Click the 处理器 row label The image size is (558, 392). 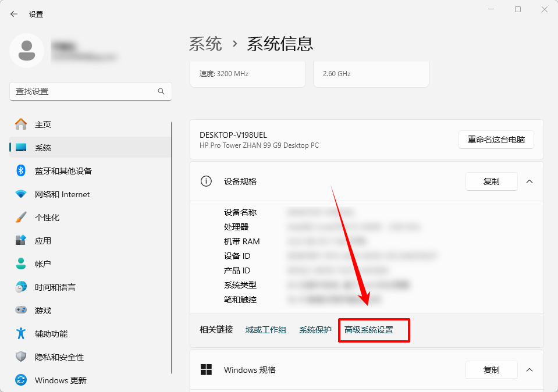click(236, 227)
